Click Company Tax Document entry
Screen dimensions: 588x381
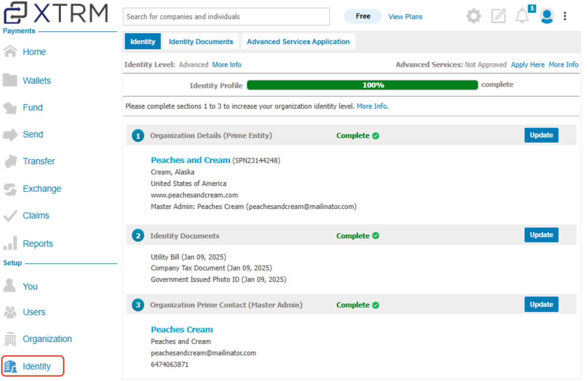click(x=211, y=268)
